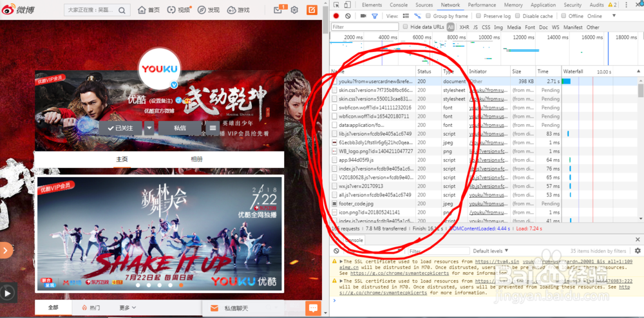
Task: Click the capture screenshots camera icon
Action: pos(363,16)
